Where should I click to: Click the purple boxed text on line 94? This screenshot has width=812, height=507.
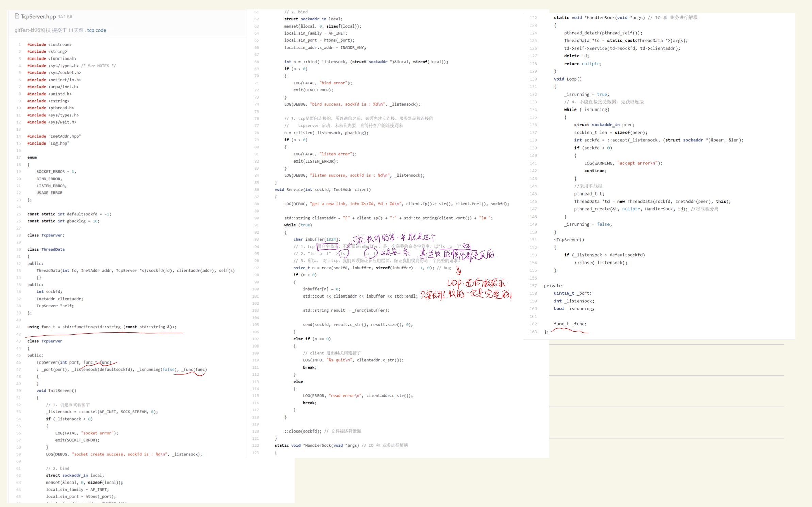pos(327,247)
